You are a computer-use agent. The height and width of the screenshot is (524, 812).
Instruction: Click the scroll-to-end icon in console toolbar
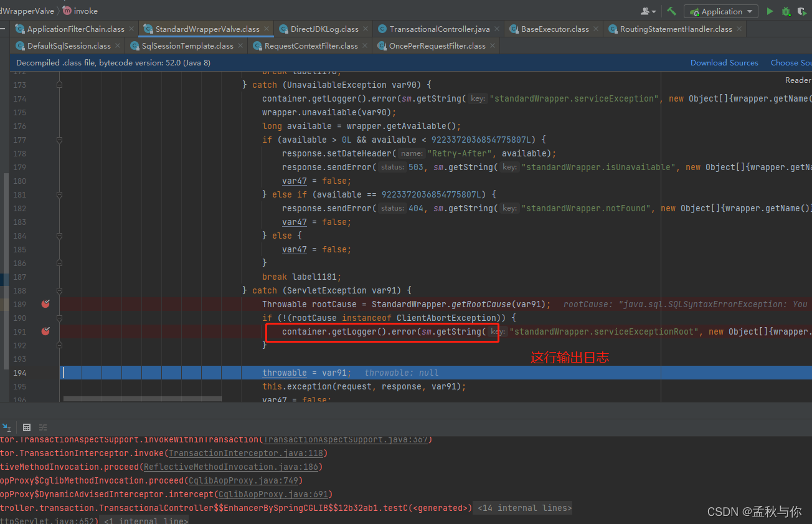[x=7, y=427]
